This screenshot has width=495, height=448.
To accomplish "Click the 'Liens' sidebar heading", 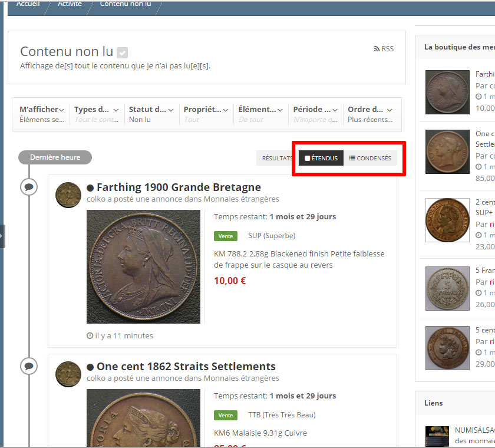I will click(x=434, y=403).
